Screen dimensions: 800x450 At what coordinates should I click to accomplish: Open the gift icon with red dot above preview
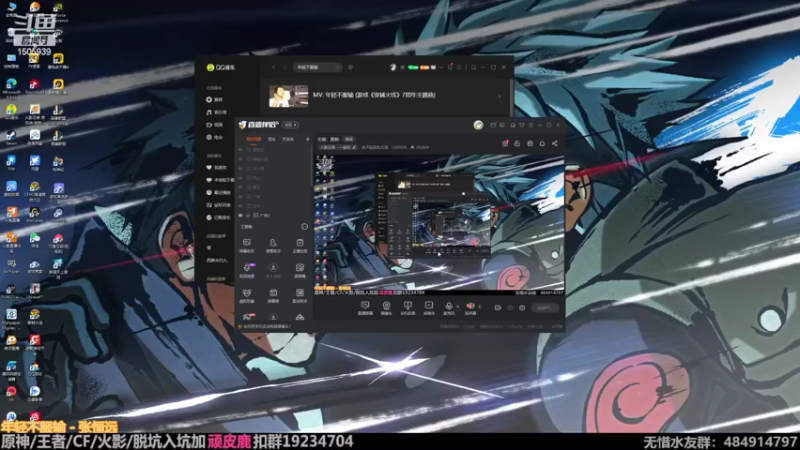505,144
